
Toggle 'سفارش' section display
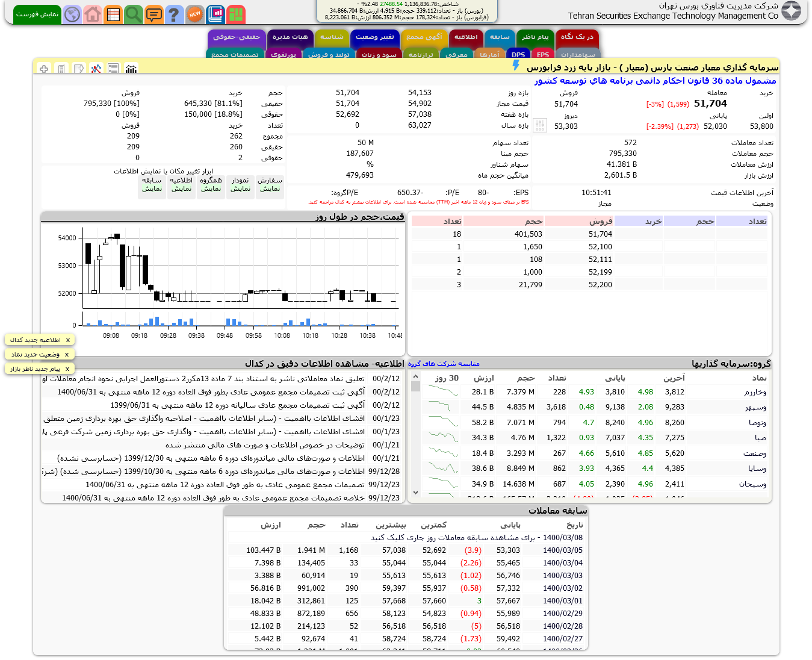click(x=270, y=188)
